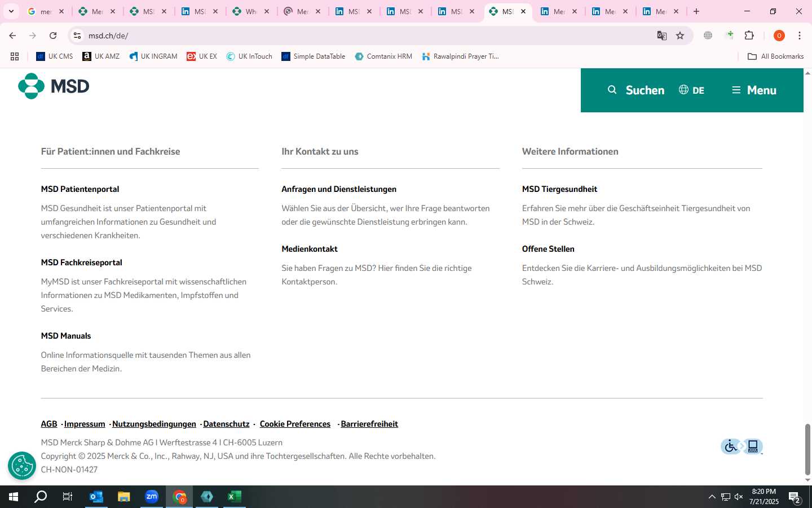This screenshot has width=812, height=508.
Task: Open the Simple DataTable bookmark
Action: 314,56
